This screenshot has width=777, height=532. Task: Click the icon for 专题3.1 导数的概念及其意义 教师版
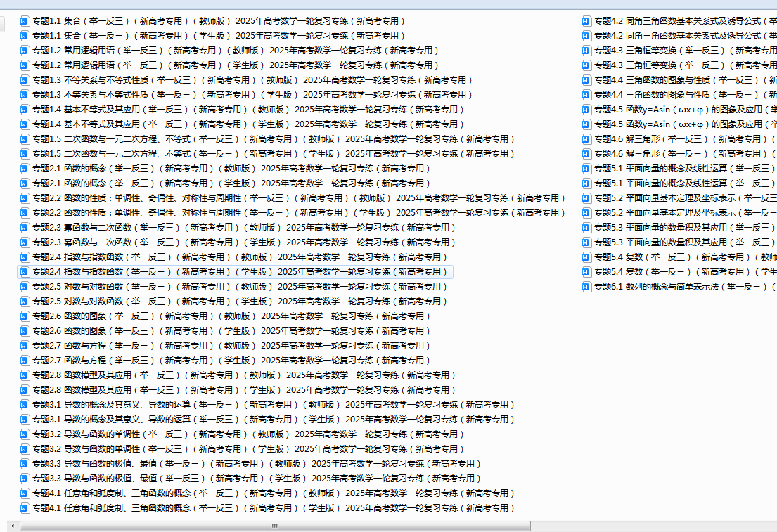pos(24,405)
